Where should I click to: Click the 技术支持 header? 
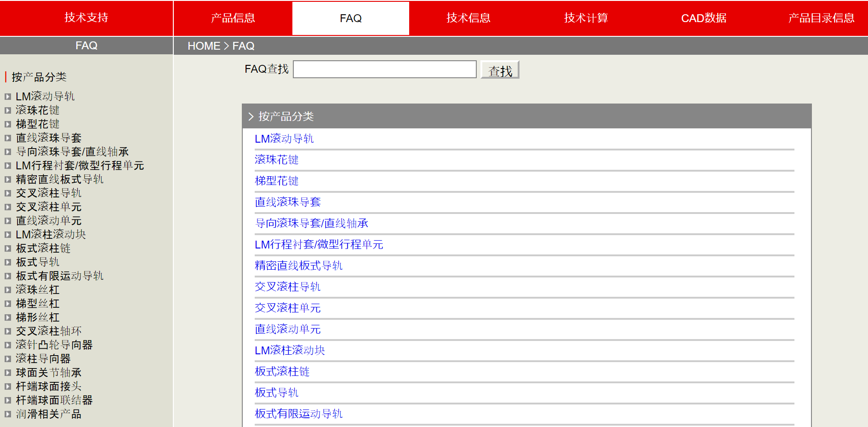86,17
